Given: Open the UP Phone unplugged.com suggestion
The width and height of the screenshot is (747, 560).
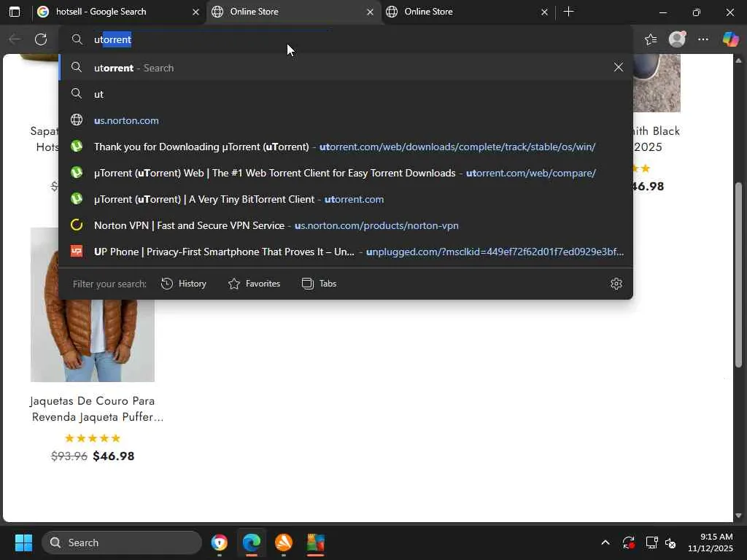Looking at the screenshot, I should click(x=346, y=251).
